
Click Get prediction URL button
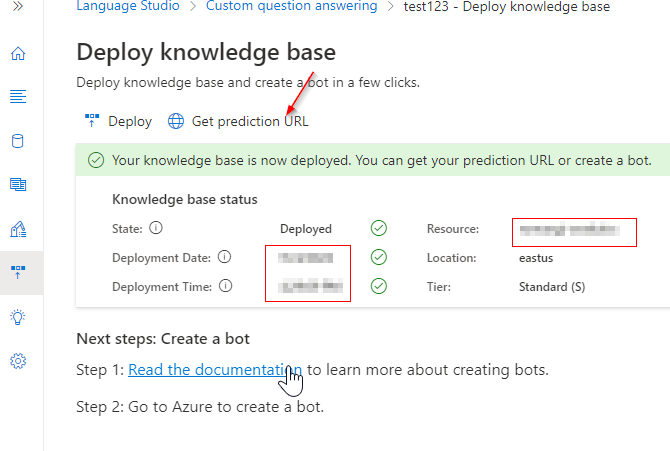[x=238, y=121]
